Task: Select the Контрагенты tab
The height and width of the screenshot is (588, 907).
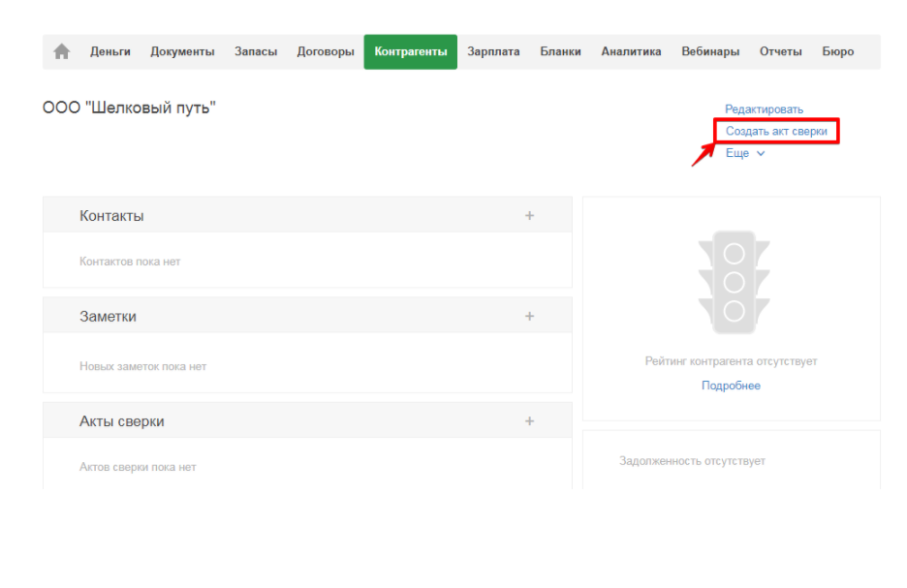Action: pyautogui.click(x=411, y=52)
